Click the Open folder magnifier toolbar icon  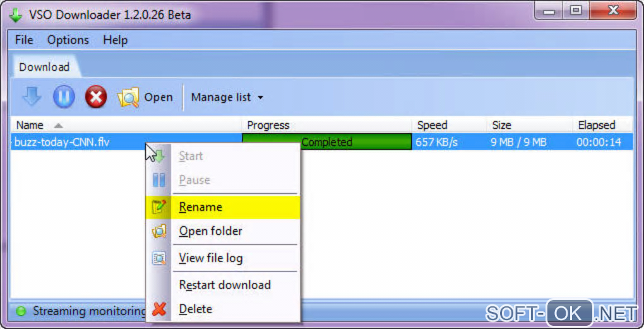point(128,97)
